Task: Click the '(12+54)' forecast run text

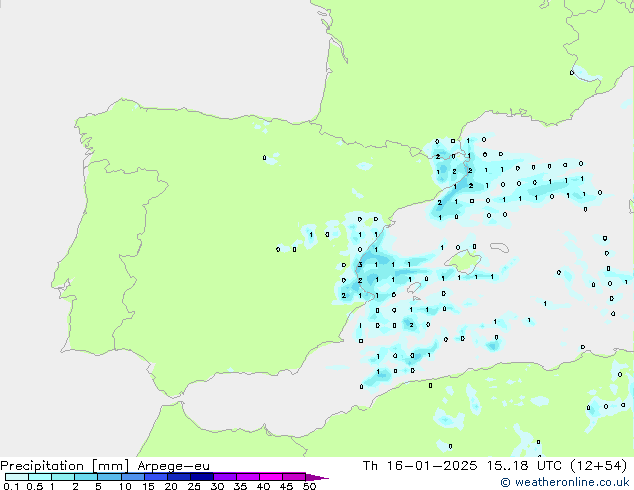Action: (598, 466)
